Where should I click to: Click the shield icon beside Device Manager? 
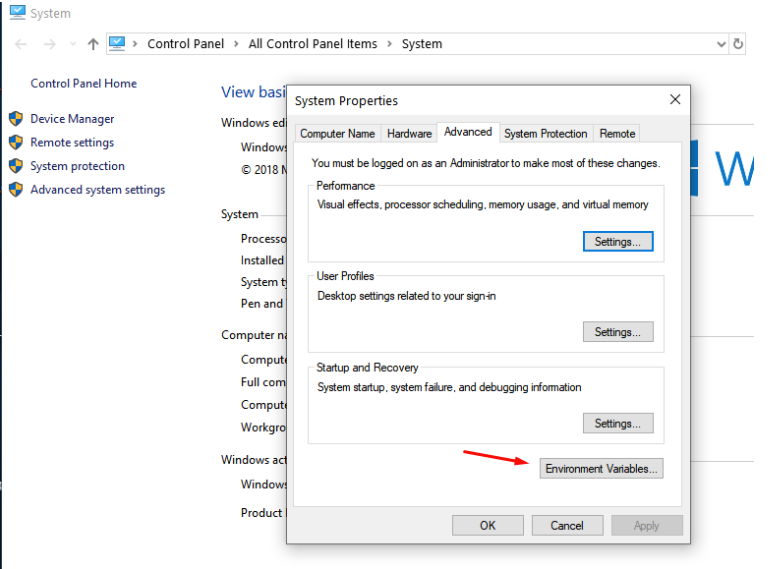tap(16, 119)
